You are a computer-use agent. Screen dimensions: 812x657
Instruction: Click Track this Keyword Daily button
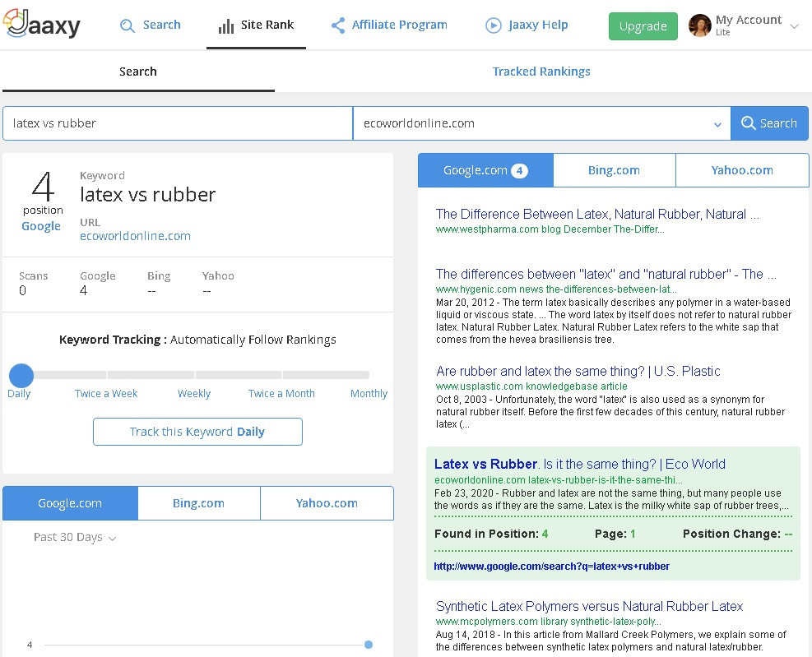pyautogui.click(x=197, y=432)
